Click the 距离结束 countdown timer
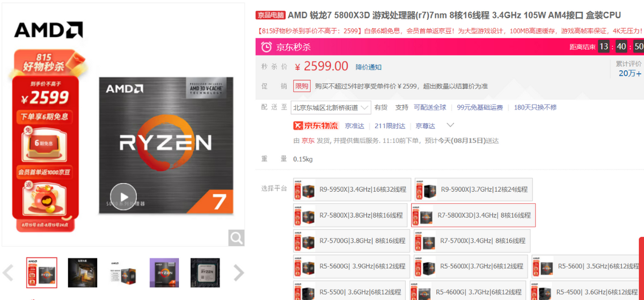This screenshot has width=644, height=300. pos(606,47)
